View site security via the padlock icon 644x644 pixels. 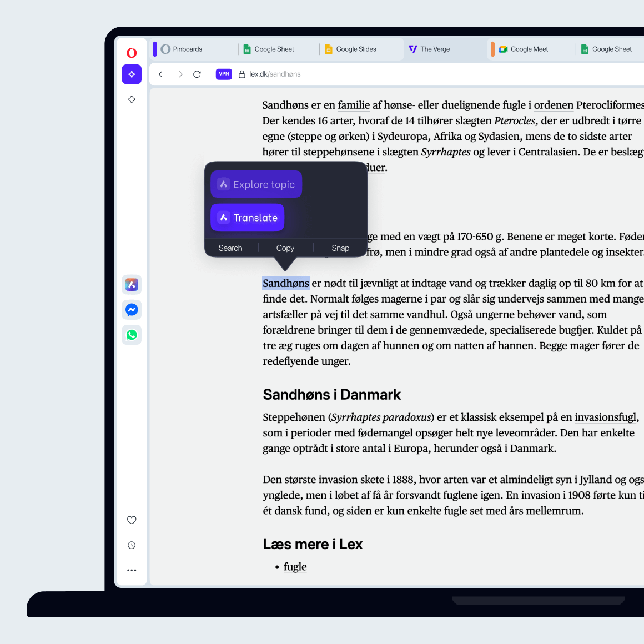241,74
